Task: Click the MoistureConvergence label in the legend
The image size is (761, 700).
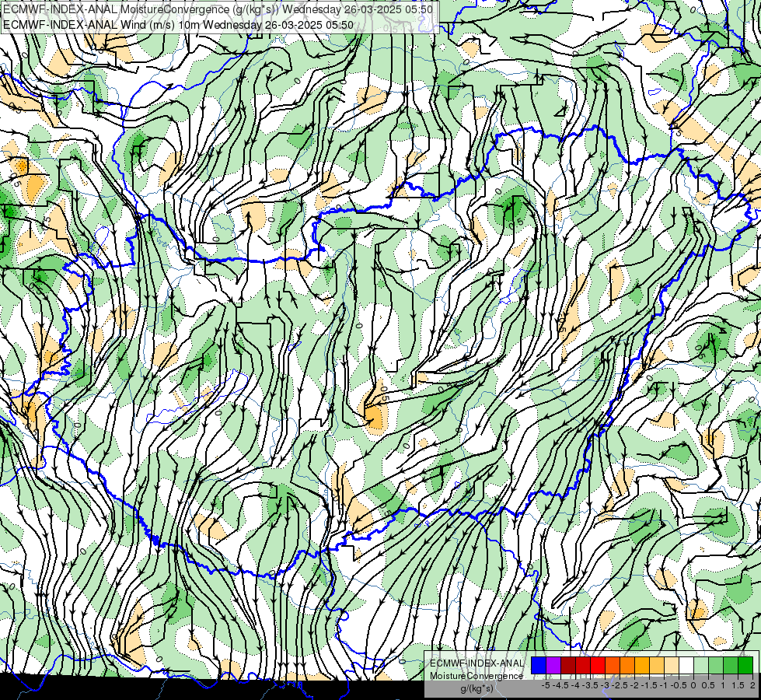Action: point(476,676)
